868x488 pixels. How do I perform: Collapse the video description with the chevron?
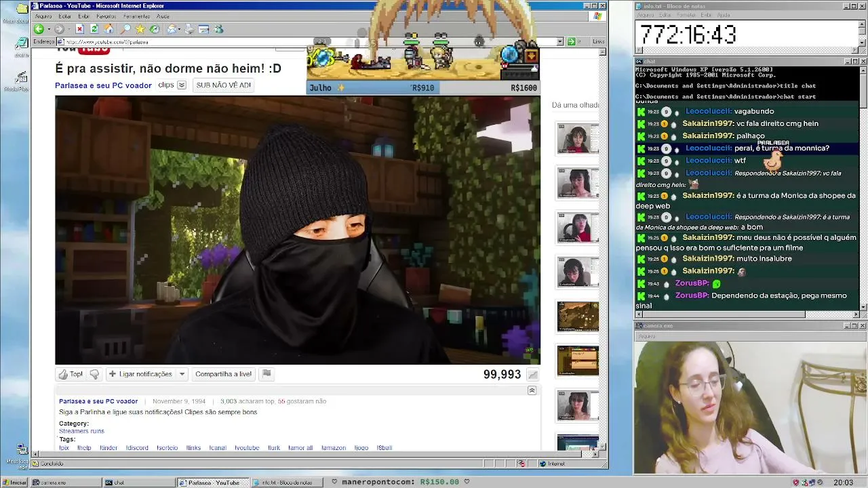(532, 390)
